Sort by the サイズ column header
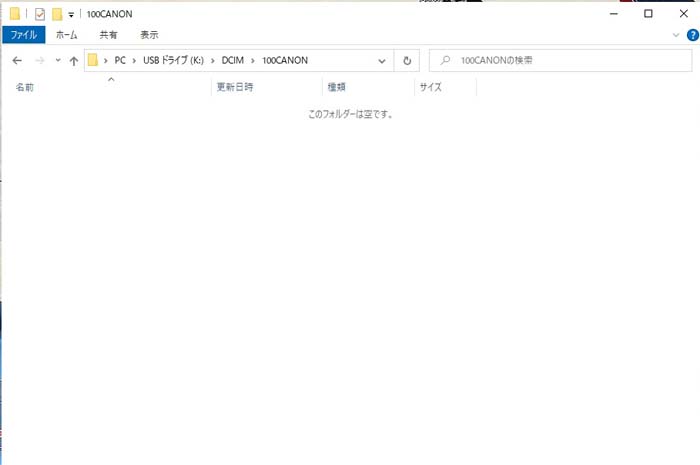The height and width of the screenshot is (465, 700). 446,87
